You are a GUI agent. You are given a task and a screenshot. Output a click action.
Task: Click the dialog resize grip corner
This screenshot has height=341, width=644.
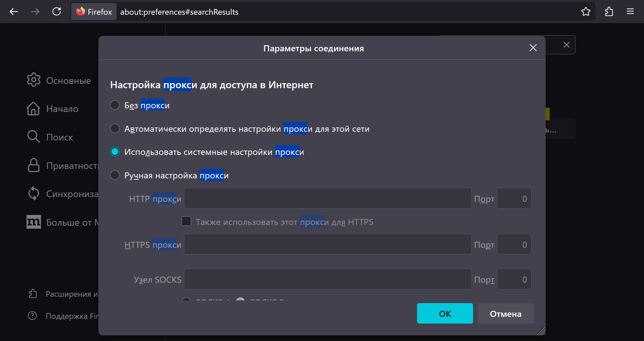541,331
